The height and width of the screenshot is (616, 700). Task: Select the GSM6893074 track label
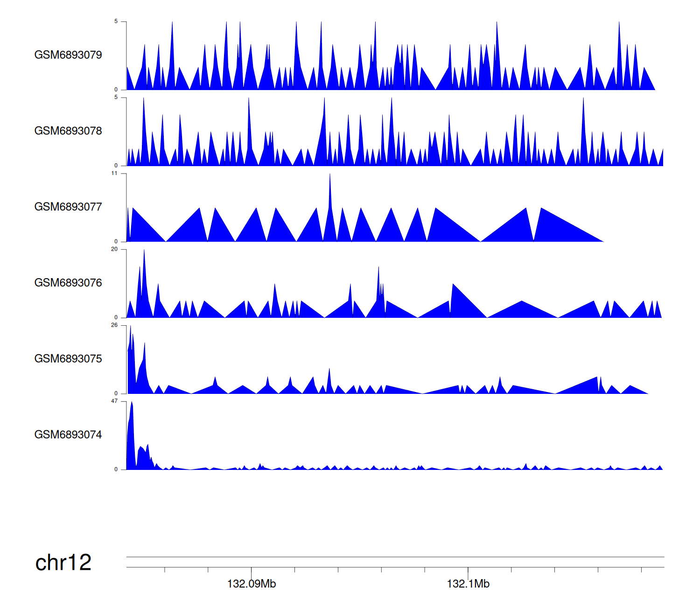(x=68, y=435)
